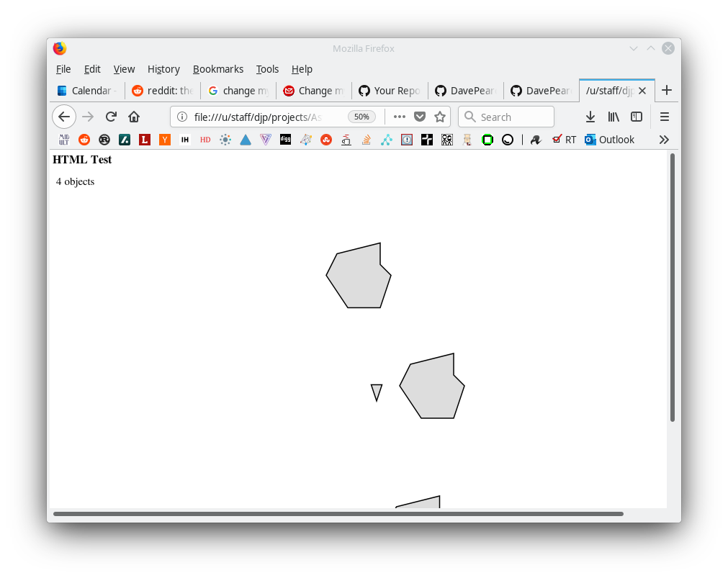Open the Hacker News Y bookmark
Screen dimensions: 728x578
pos(165,140)
